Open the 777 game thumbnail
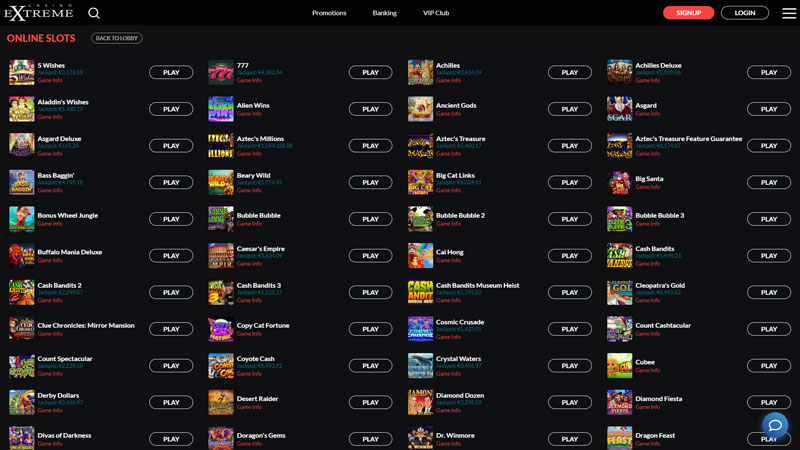The width and height of the screenshot is (800, 450). point(221,72)
